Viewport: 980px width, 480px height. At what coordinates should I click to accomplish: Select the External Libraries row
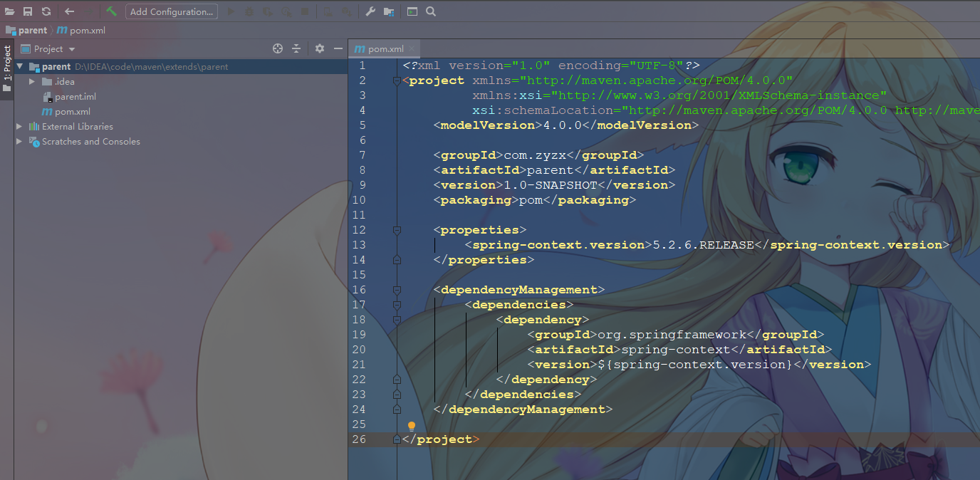[181, 127]
